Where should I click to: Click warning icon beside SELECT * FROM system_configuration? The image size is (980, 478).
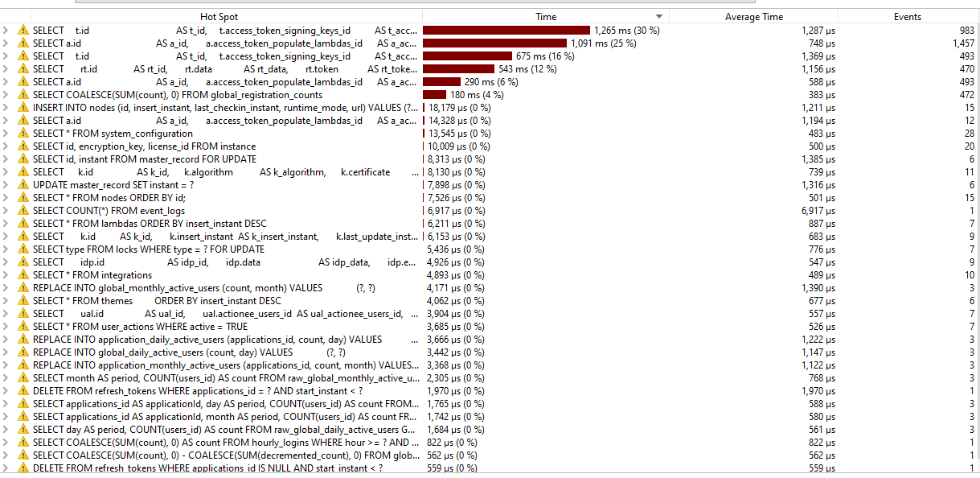(23, 134)
